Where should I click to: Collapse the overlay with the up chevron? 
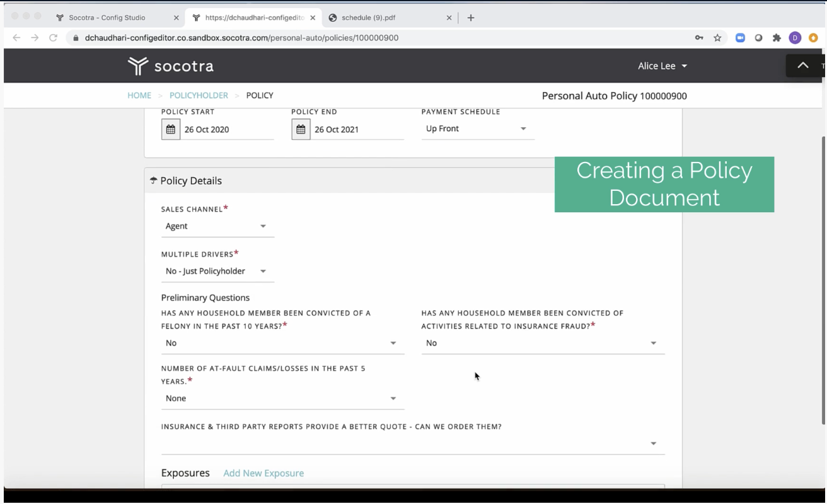coord(802,66)
